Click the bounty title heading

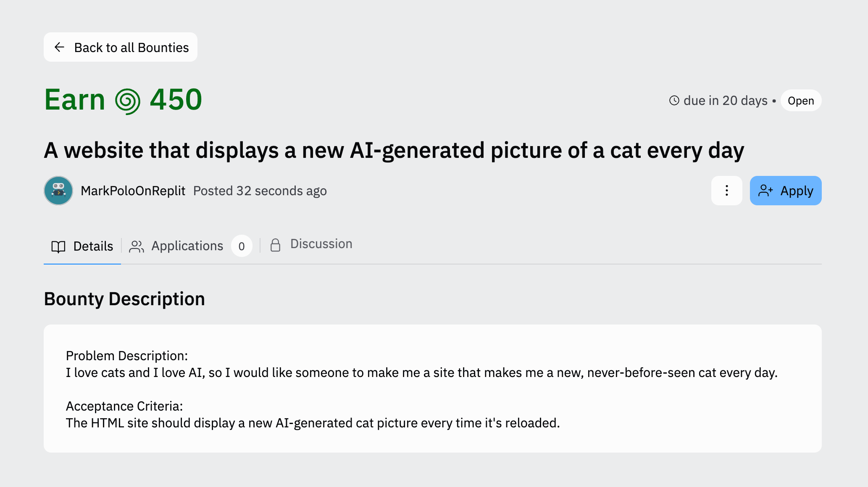pos(394,150)
